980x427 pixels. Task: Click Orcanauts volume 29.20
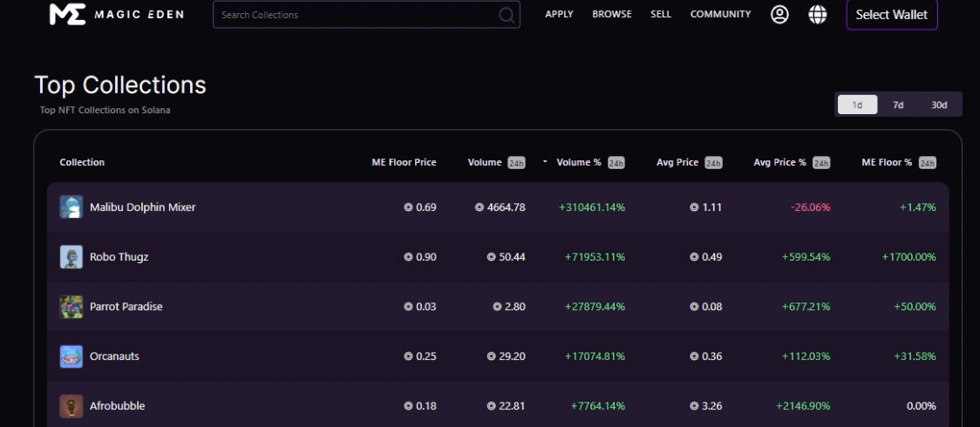[506, 356]
